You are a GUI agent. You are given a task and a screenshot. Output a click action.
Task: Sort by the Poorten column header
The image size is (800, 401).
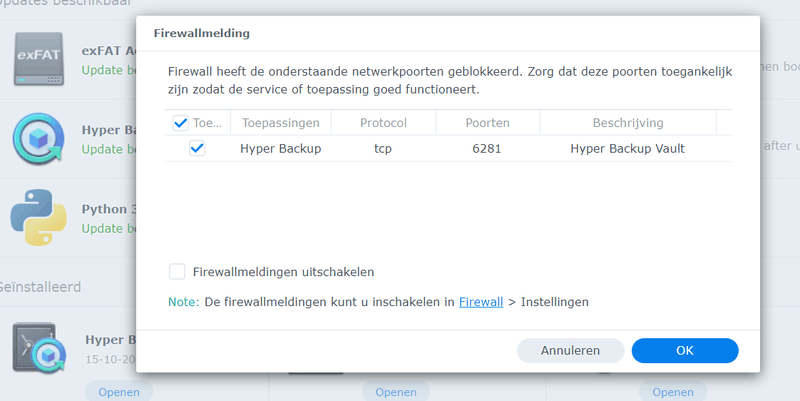[487, 123]
